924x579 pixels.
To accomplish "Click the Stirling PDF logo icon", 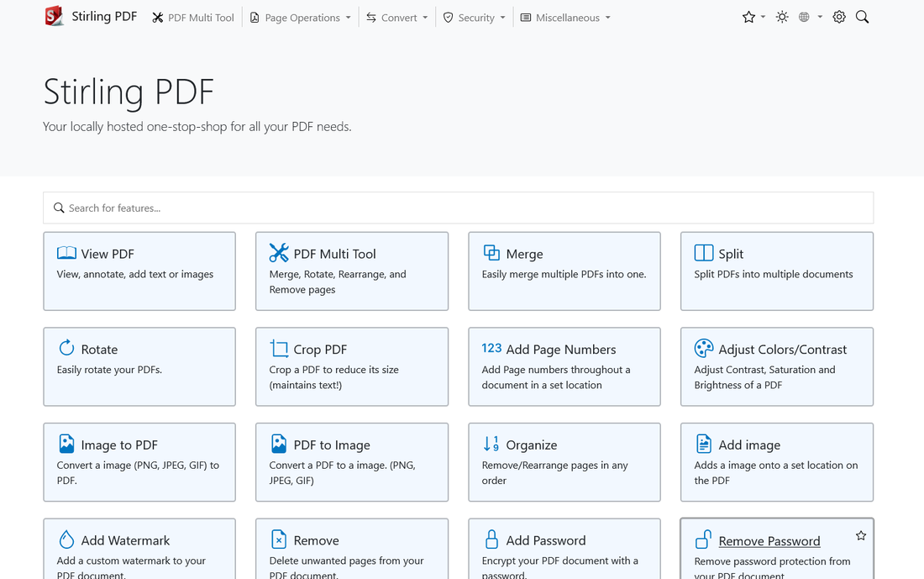I will coord(55,16).
